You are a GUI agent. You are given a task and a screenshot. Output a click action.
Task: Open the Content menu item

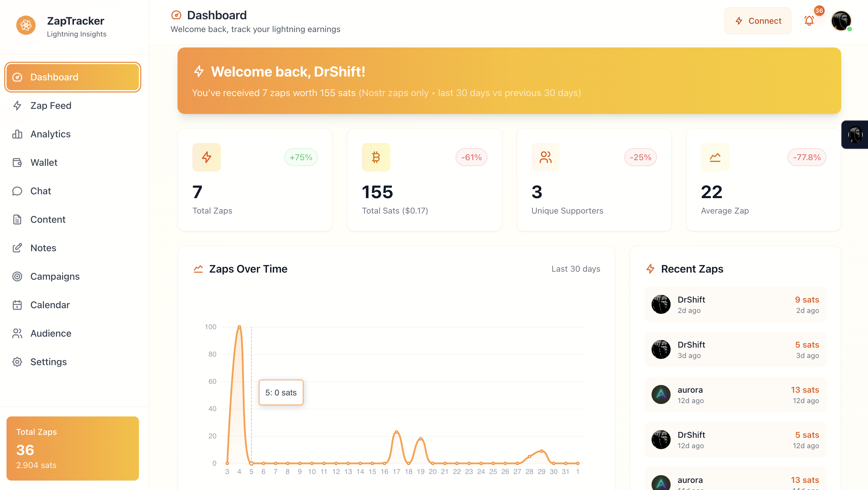tap(48, 219)
